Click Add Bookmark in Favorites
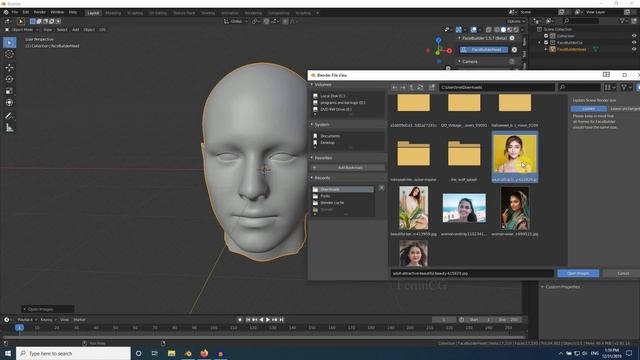The image size is (640, 360). tap(349, 168)
